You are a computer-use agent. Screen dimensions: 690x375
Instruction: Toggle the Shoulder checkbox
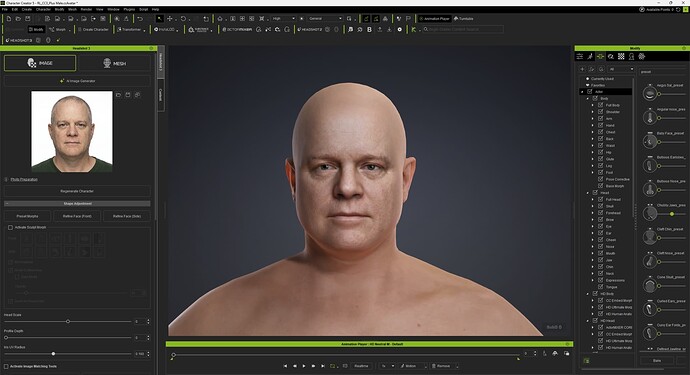click(600, 112)
